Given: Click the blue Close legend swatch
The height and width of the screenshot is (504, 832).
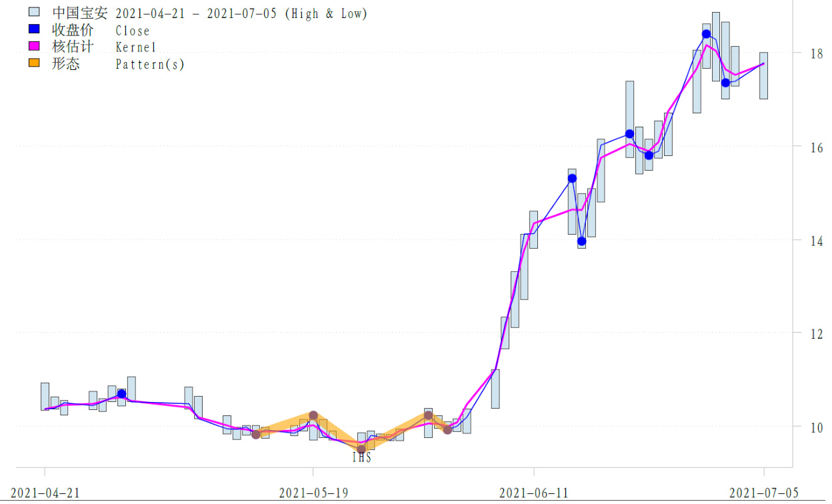Looking at the screenshot, I should coord(35,30).
